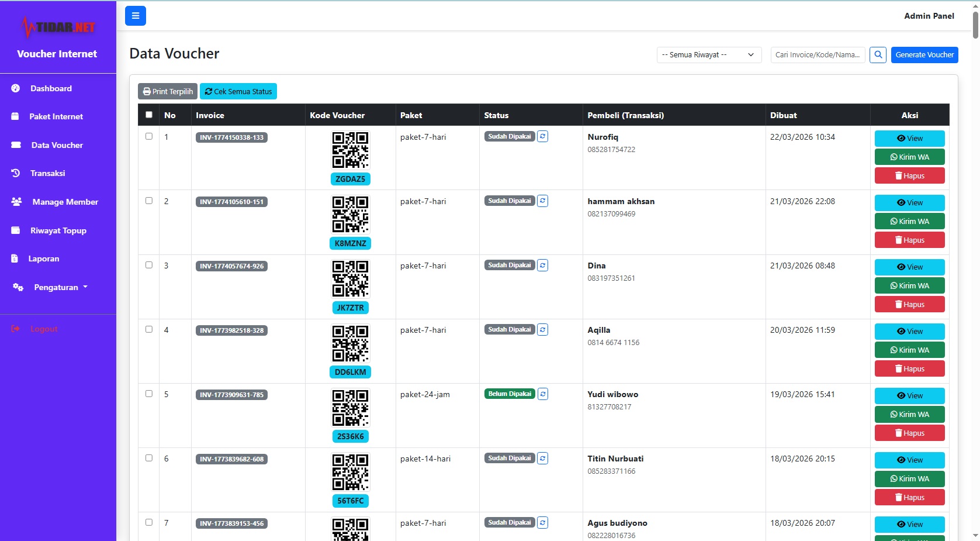Refresh status for invoice INV-1774150338-133

pyautogui.click(x=542, y=136)
